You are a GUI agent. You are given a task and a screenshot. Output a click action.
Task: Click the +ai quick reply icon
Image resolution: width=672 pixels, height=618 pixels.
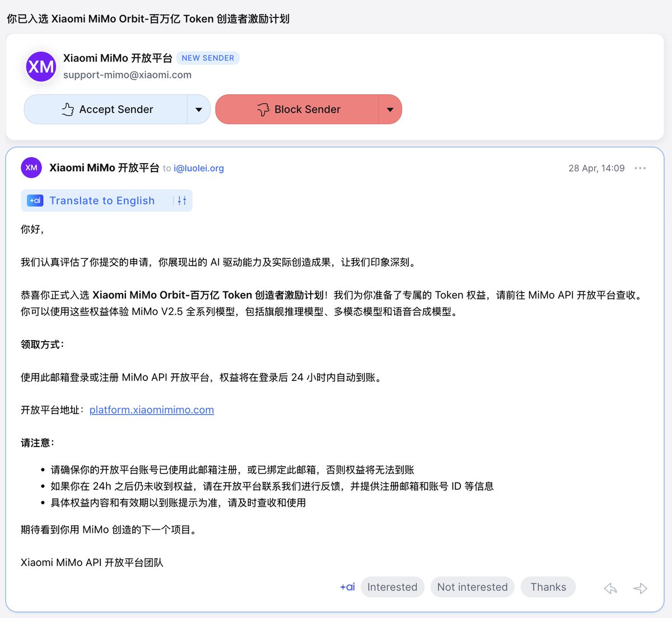point(347,587)
